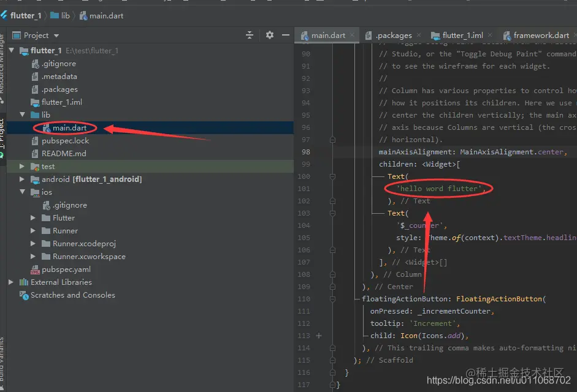Screen dimensions: 577x392
Task: Expand External Libraries
Action: coord(10,282)
